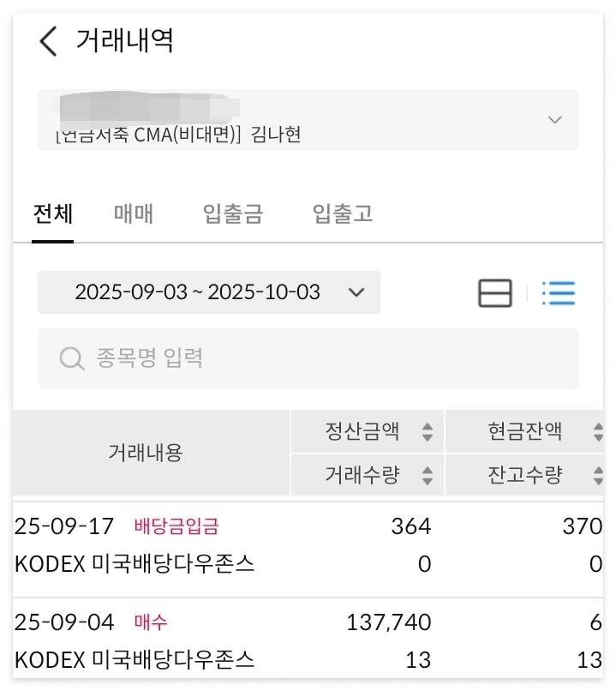Expand the account selector chevron
616x691 pixels.
(554, 119)
